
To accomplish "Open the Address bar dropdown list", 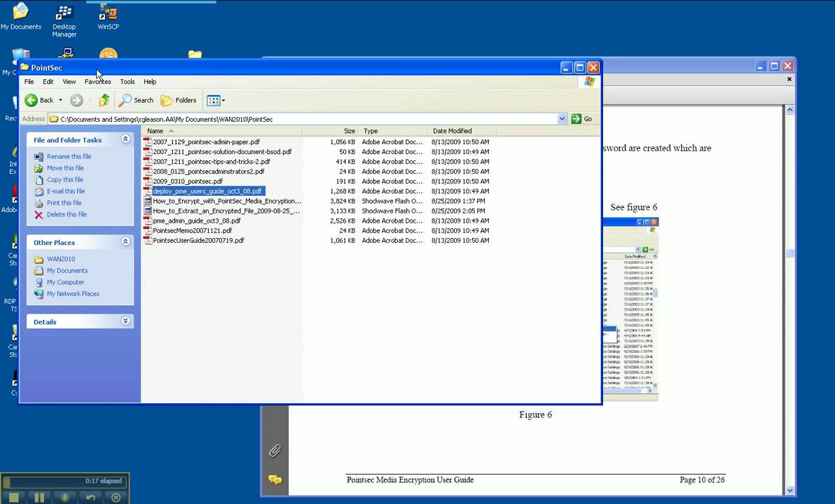I will (x=562, y=119).
